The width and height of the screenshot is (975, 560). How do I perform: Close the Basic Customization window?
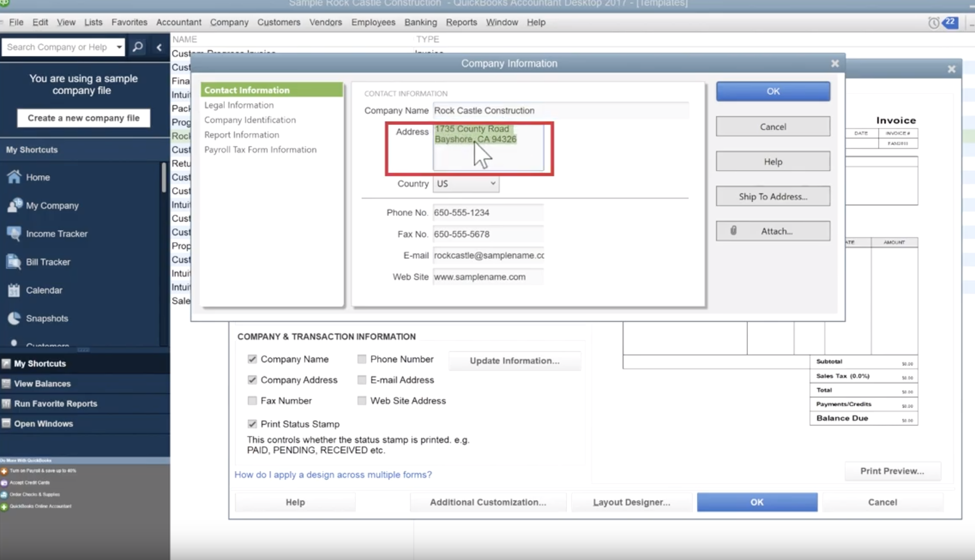(x=951, y=69)
